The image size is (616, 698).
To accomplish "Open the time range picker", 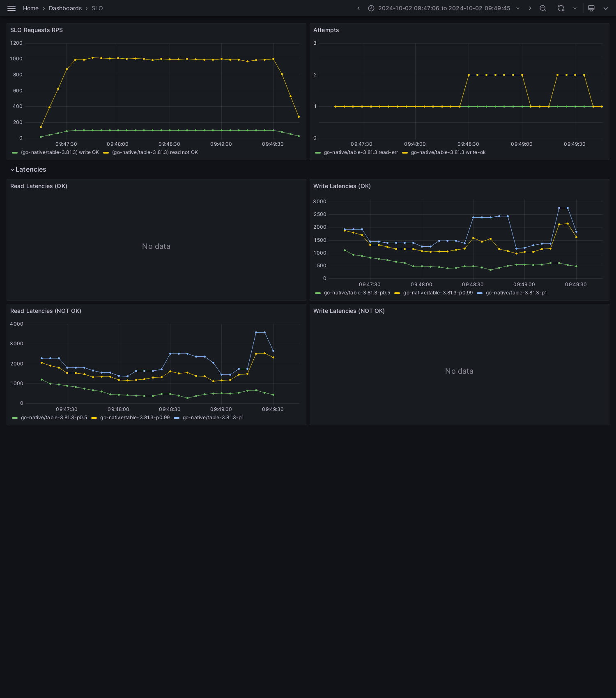I will click(x=444, y=8).
